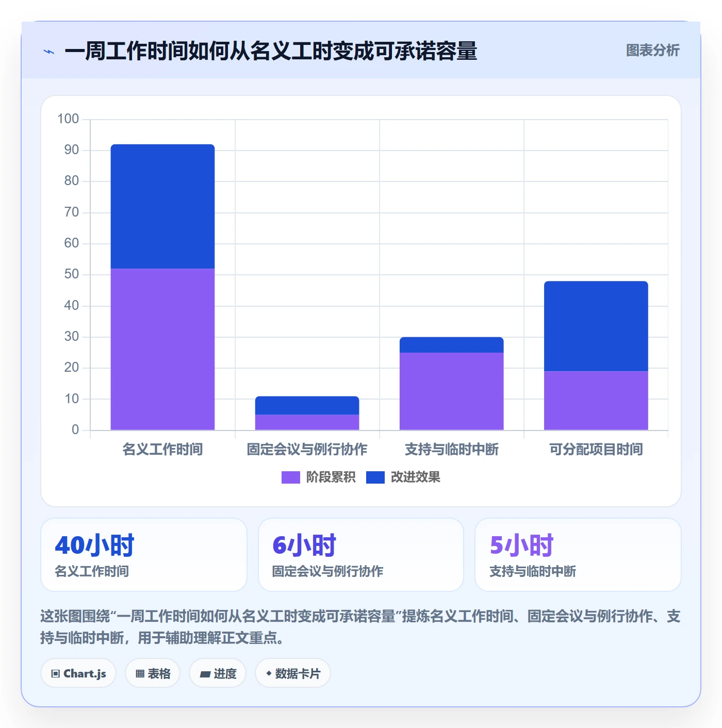Click the 可分配项目时间 x-axis label
The image size is (722, 728).
click(596, 450)
